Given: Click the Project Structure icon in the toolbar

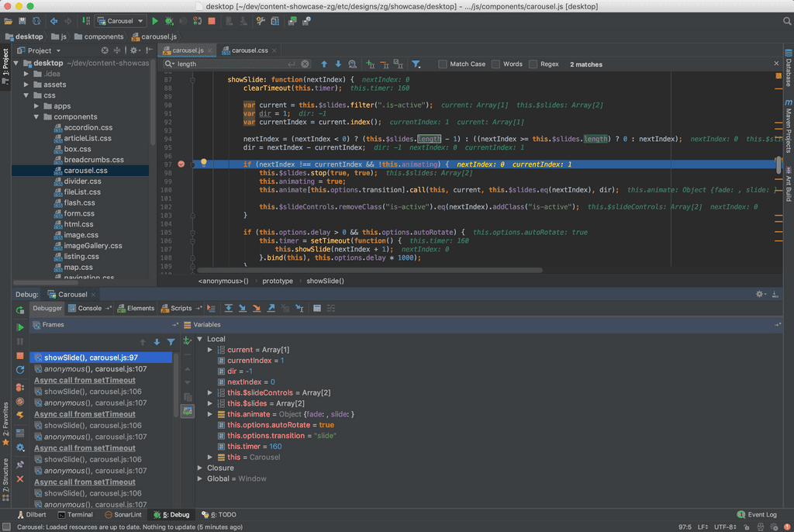Looking at the screenshot, I should 274,21.
